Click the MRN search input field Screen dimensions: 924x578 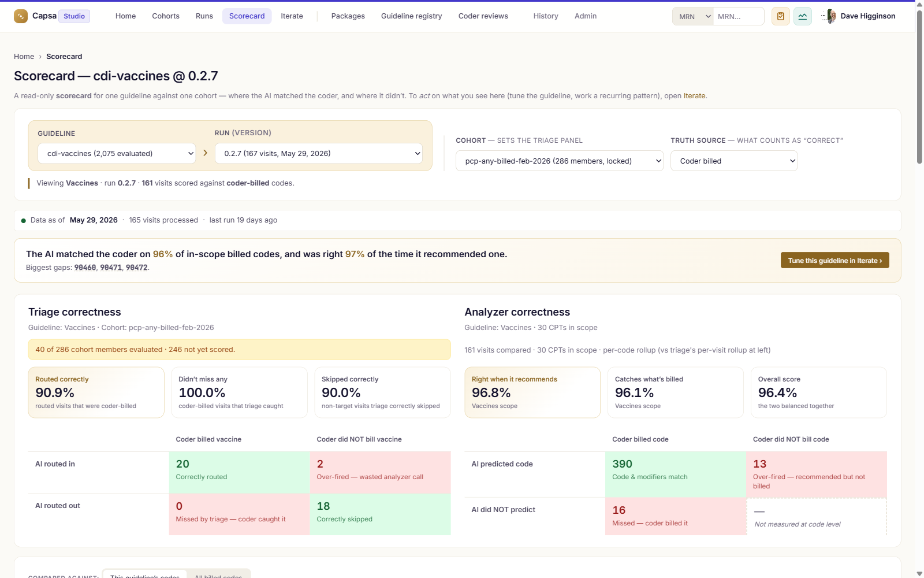pyautogui.click(x=739, y=16)
